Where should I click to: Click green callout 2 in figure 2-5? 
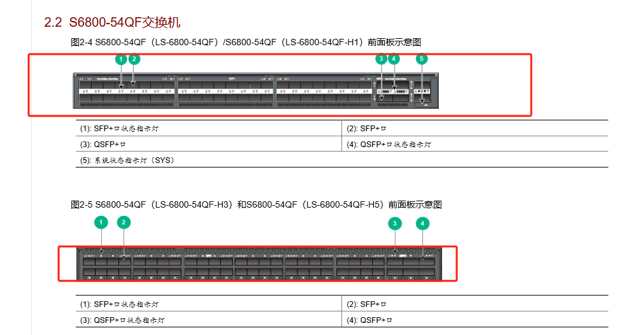point(124,222)
